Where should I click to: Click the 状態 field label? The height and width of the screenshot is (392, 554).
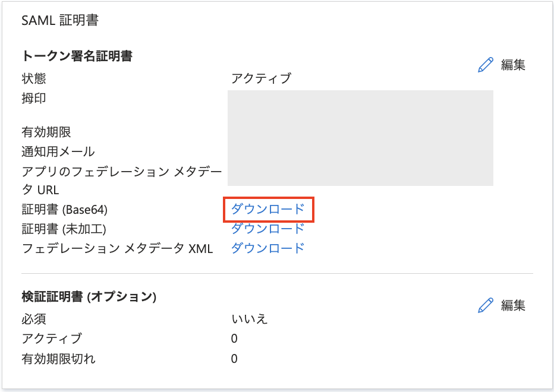[34, 78]
